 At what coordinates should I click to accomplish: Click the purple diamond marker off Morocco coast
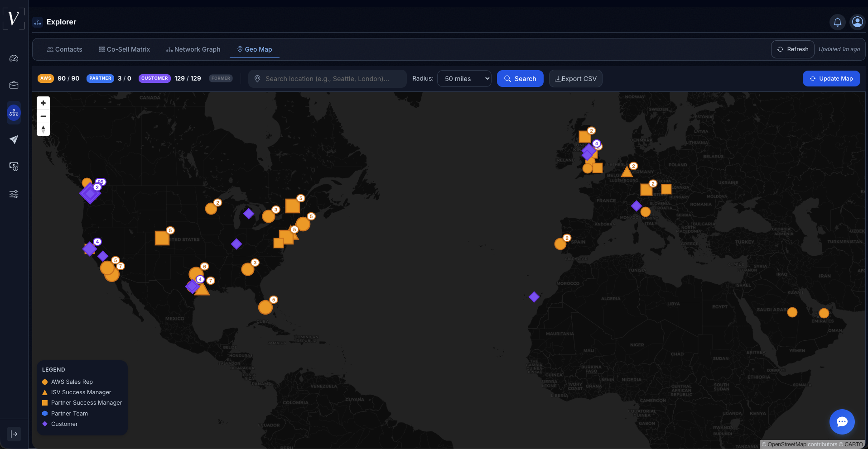[x=534, y=297]
